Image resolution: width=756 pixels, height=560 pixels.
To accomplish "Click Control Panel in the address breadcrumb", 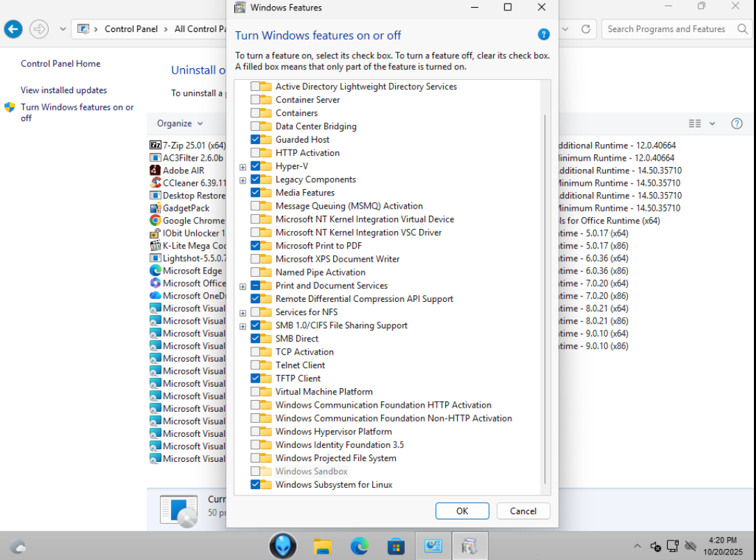I will (131, 29).
